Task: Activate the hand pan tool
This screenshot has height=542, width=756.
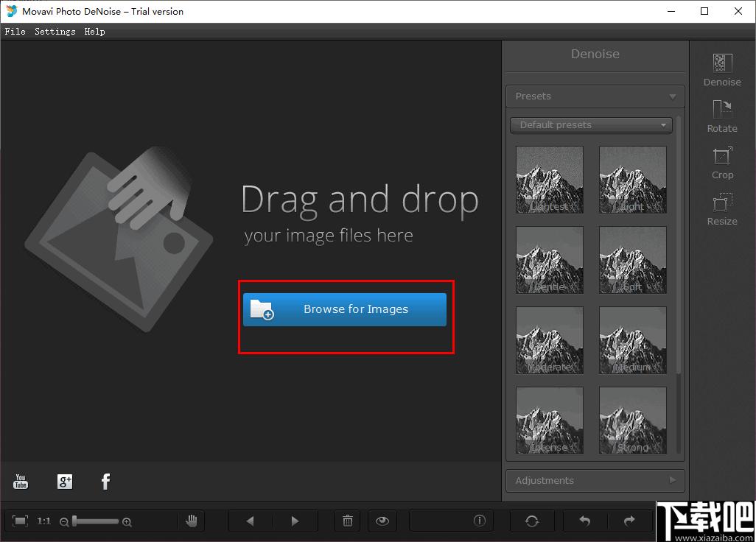Action: pos(192,521)
